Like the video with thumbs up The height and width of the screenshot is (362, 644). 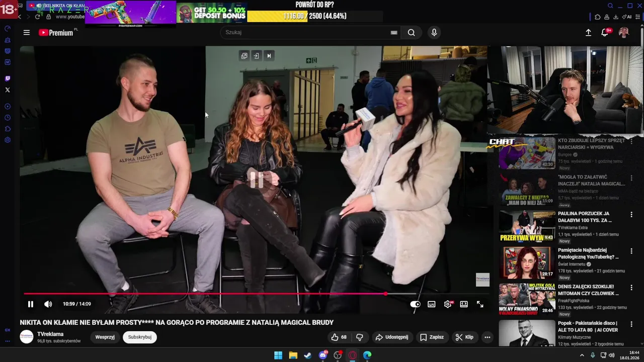[339, 337]
